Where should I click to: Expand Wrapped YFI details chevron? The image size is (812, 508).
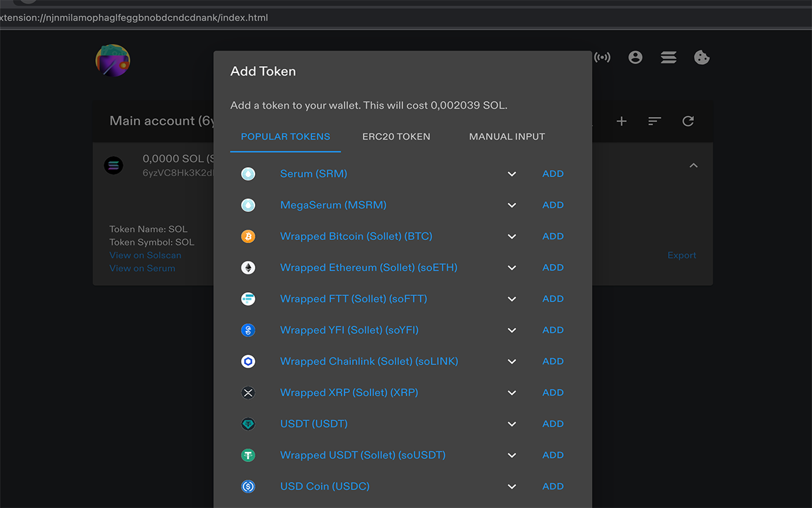pos(512,330)
